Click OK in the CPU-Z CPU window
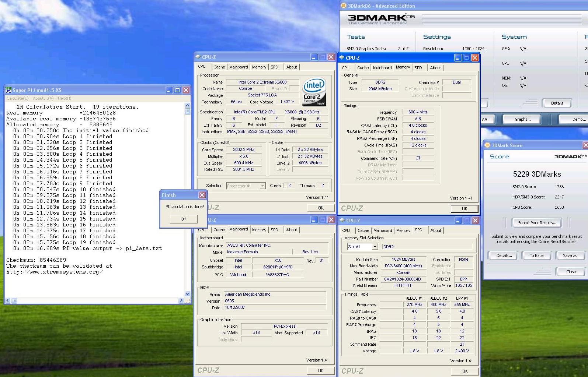 (x=321, y=208)
